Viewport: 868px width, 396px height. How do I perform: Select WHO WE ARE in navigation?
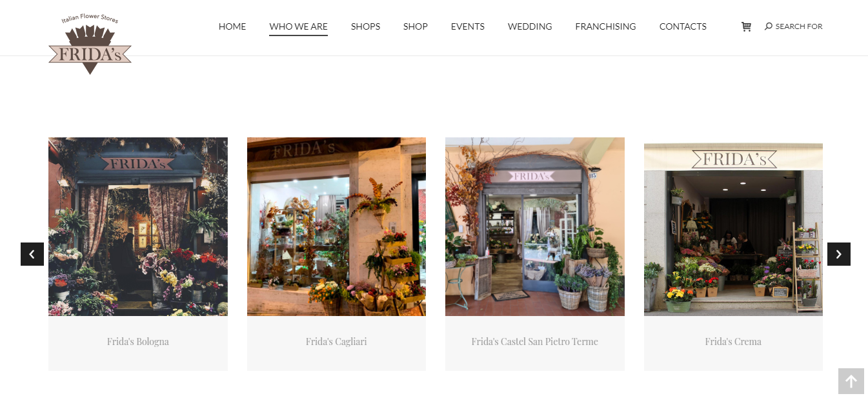pos(298,26)
